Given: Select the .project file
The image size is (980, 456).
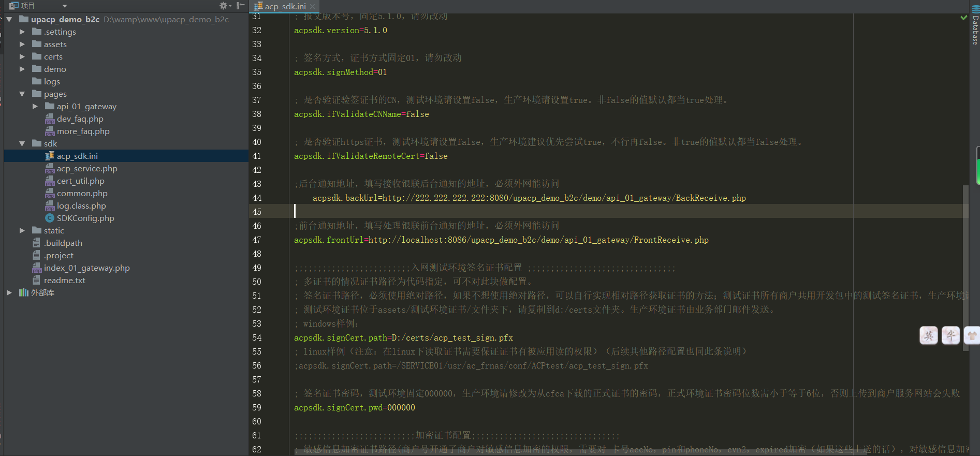Looking at the screenshot, I should coord(58,256).
